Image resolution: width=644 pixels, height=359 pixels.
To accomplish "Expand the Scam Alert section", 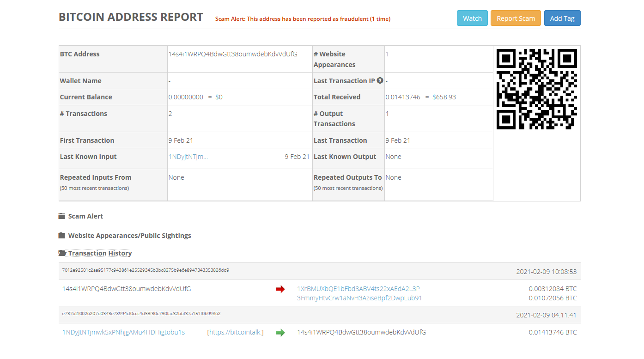I will pos(85,216).
